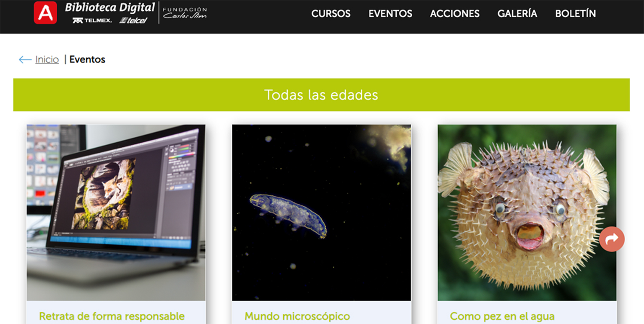Open "Mundo microscópico" event title
This screenshot has height=324, width=644.
[297, 317]
